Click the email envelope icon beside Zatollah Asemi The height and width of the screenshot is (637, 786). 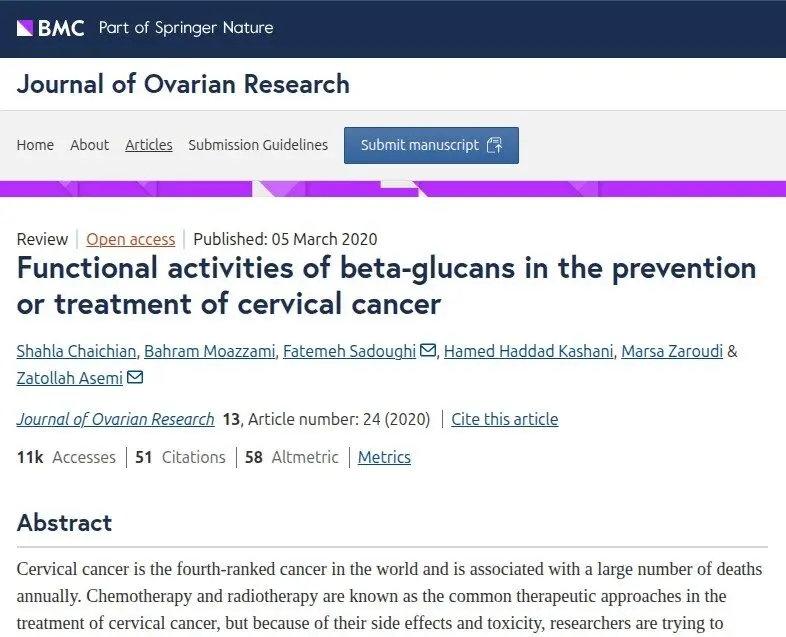tap(135, 376)
